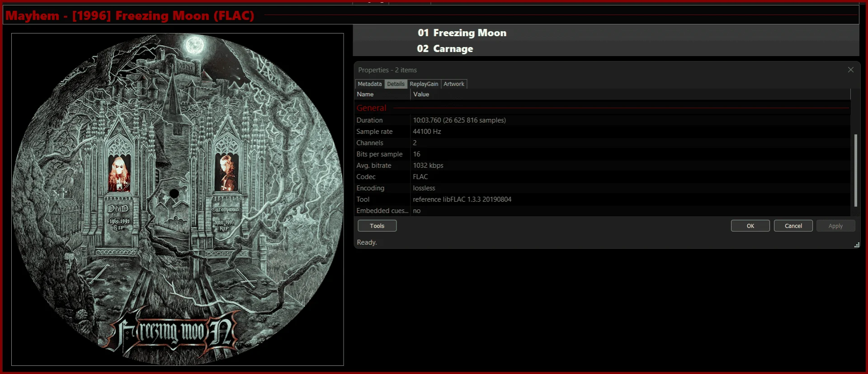Select the Encoding row
The height and width of the screenshot is (374, 868).
[x=603, y=188]
